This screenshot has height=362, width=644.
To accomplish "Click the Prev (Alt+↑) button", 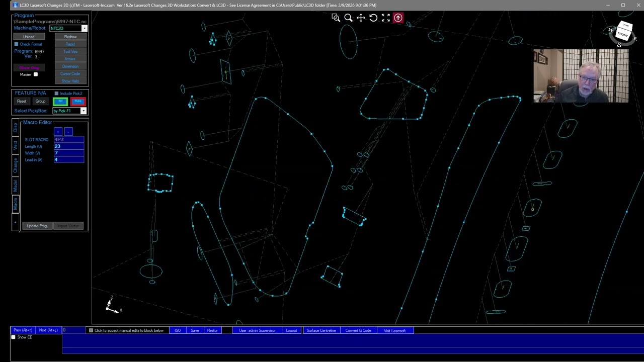I will pos(23,330).
